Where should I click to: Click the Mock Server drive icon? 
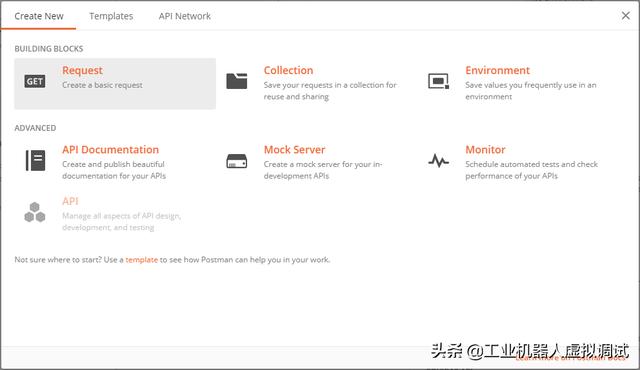tap(237, 161)
